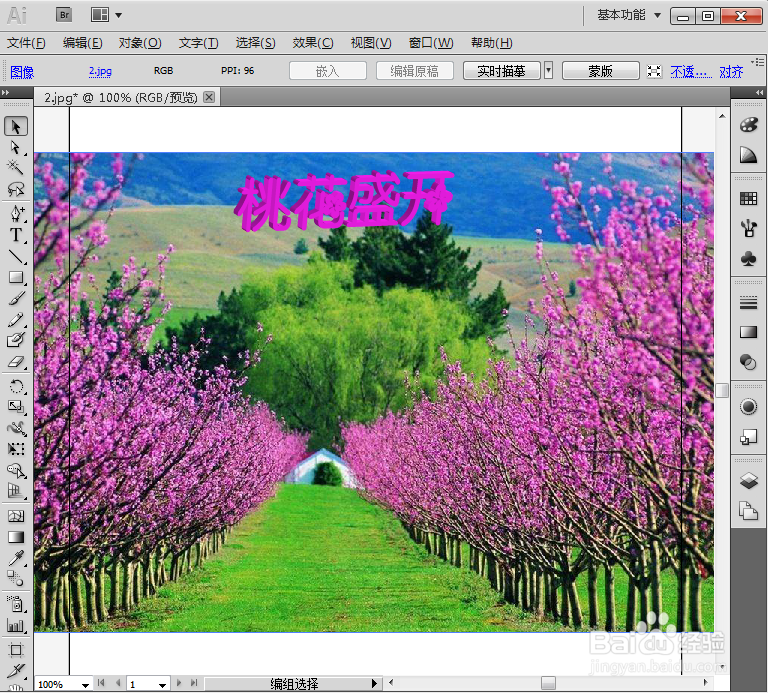
Task: Open the Stroke panel icon
Action: point(748,303)
